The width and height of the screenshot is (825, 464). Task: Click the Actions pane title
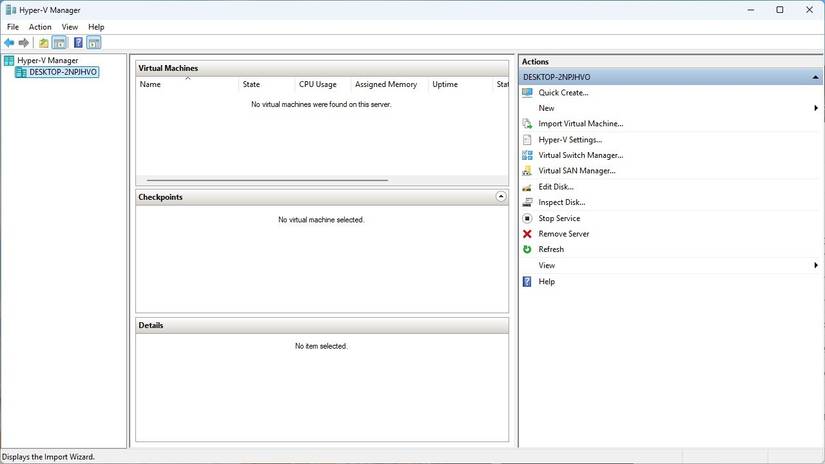coord(535,62)
